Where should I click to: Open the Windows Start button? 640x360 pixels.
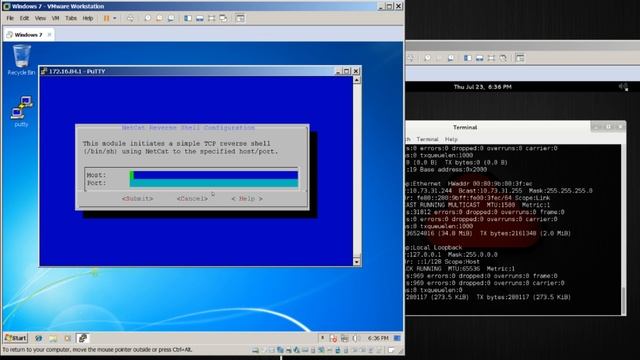pos(16,338)
